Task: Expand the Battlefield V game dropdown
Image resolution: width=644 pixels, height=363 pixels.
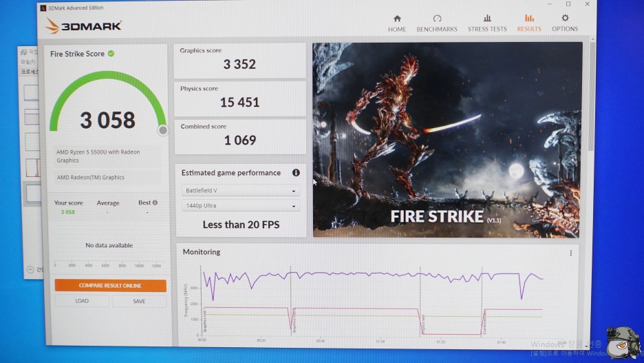Action: point(241,191)
